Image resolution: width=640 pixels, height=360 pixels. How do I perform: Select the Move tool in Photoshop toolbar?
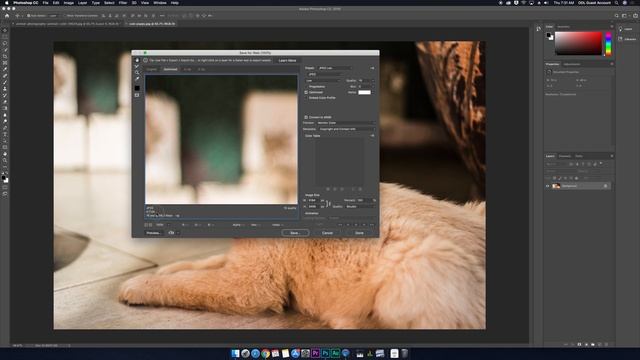pos(5,31)
